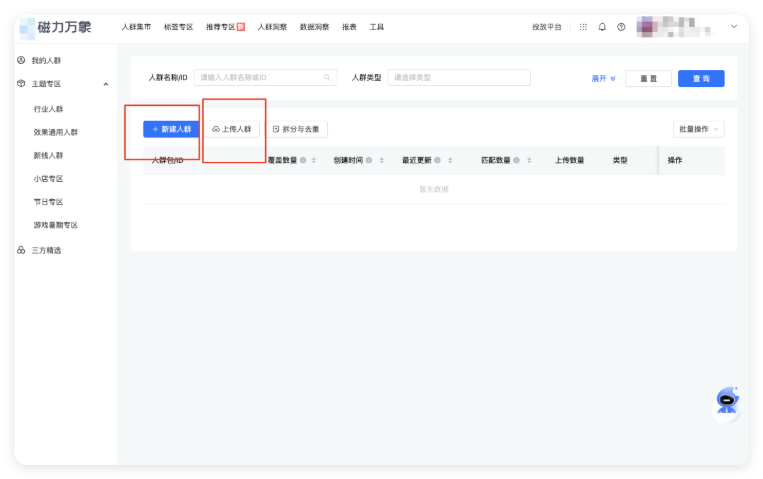This screenshot has height=479, width=763.
Task: Open 行业人群 in the sidebar
Action: click(48, 109)
